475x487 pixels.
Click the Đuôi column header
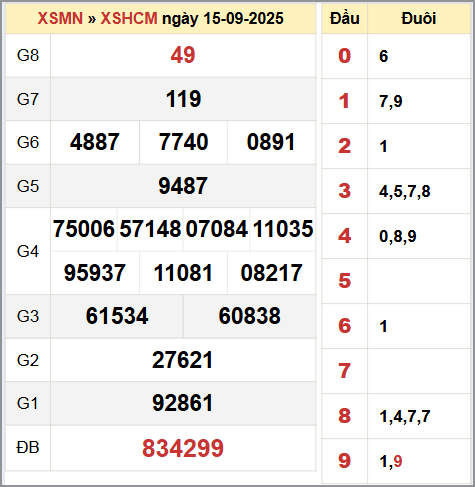point(419,18)
